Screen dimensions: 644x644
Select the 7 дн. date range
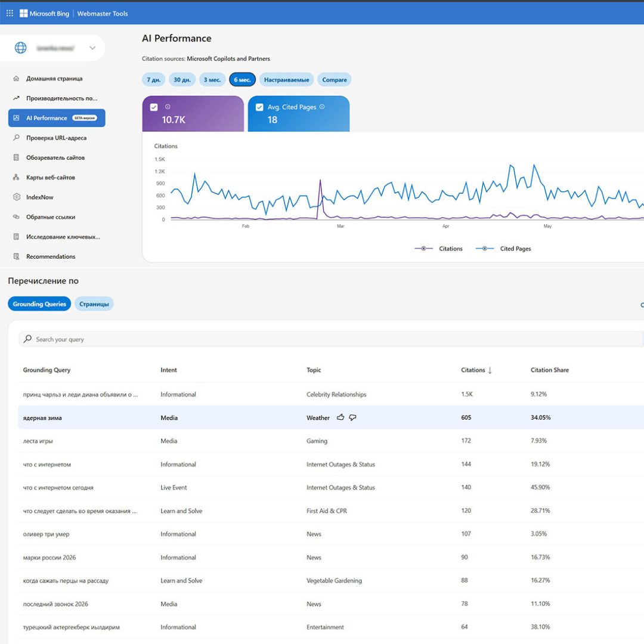click(x=154, y=80)
